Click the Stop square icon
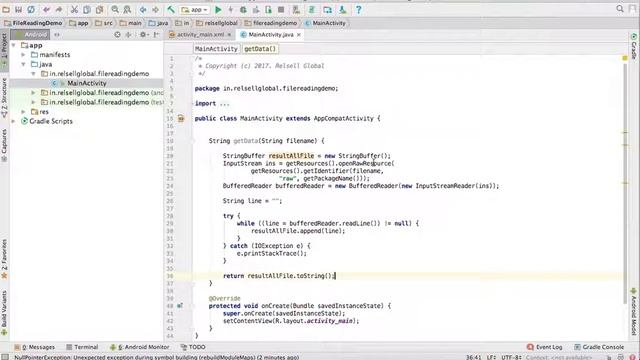640x360 pixels. click(x=281, y=9)
